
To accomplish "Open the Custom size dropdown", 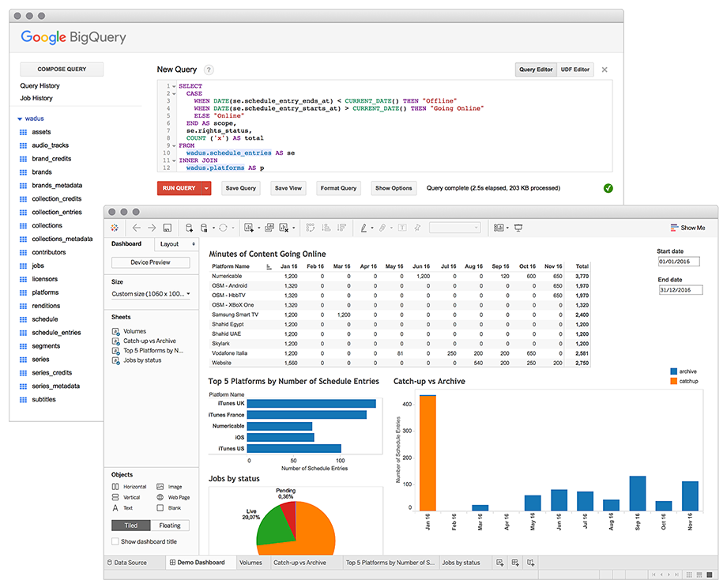I will point(151,294).
